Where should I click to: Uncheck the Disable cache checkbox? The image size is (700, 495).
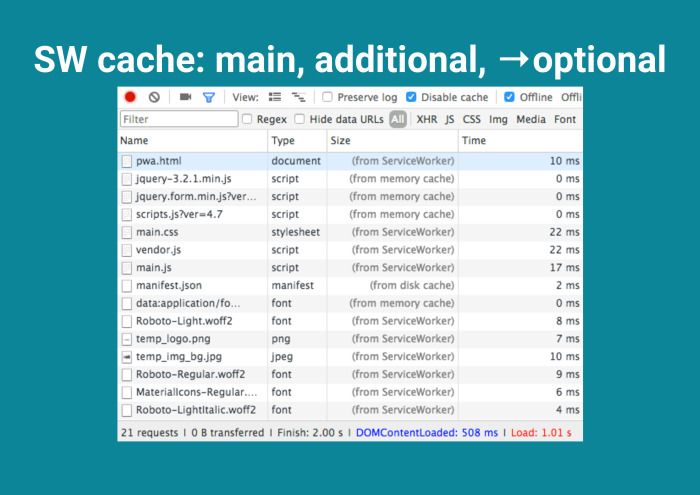411,97
